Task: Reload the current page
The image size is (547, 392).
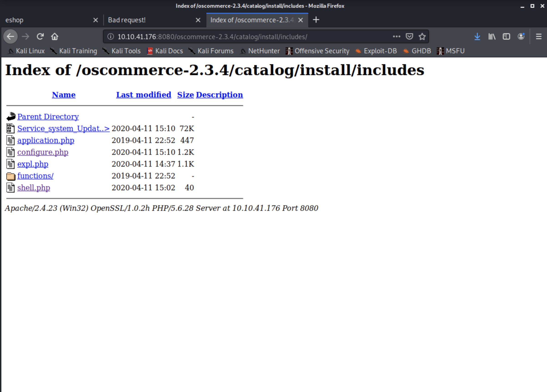Action: pyautogui.click(x=40, y=37)
